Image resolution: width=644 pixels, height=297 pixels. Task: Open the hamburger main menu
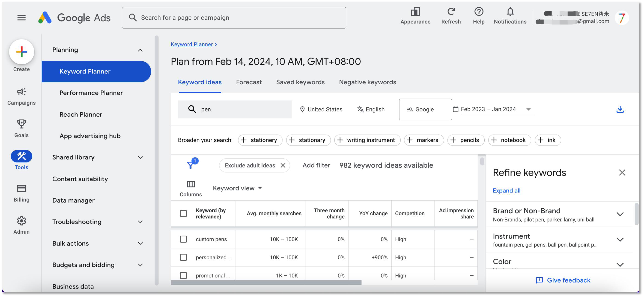pyautogui.click(x=21, y=18)
